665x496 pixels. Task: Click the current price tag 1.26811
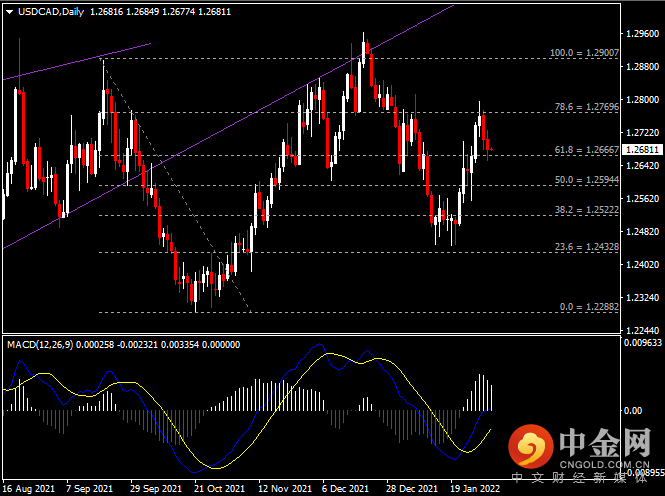pos(640,149)
